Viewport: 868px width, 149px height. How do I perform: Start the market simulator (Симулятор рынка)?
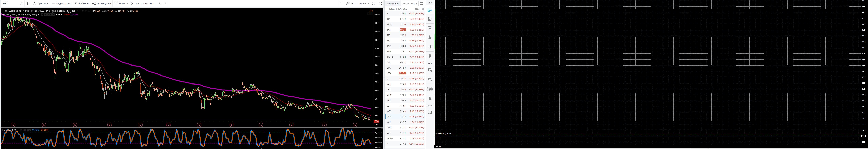point(143,3)
